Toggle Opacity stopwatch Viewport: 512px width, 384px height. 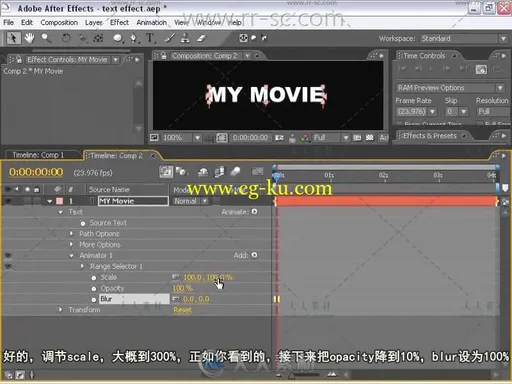pos(94,289)
